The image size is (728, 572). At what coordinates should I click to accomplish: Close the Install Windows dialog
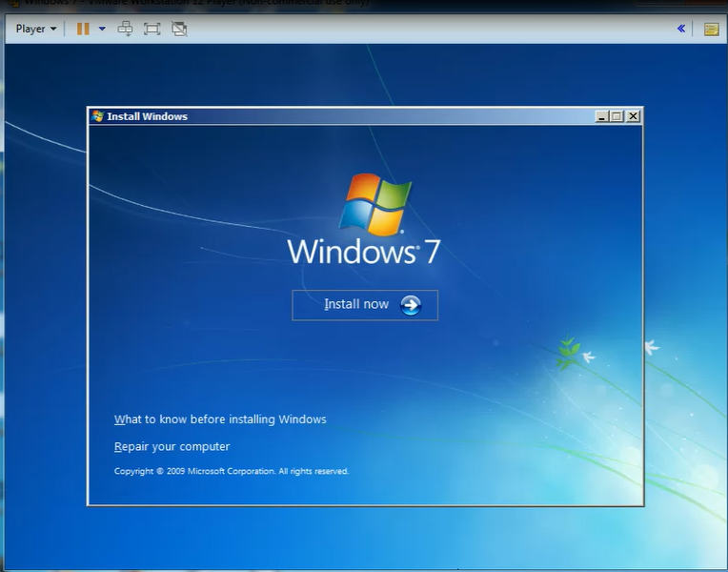click(633, 116)
